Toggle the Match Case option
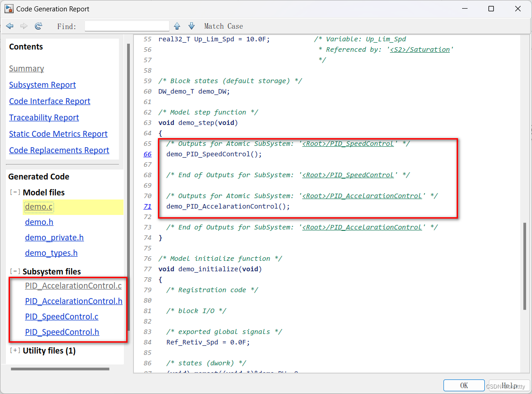The height and width of the screenshot is (394, 532). coord(223,26)
